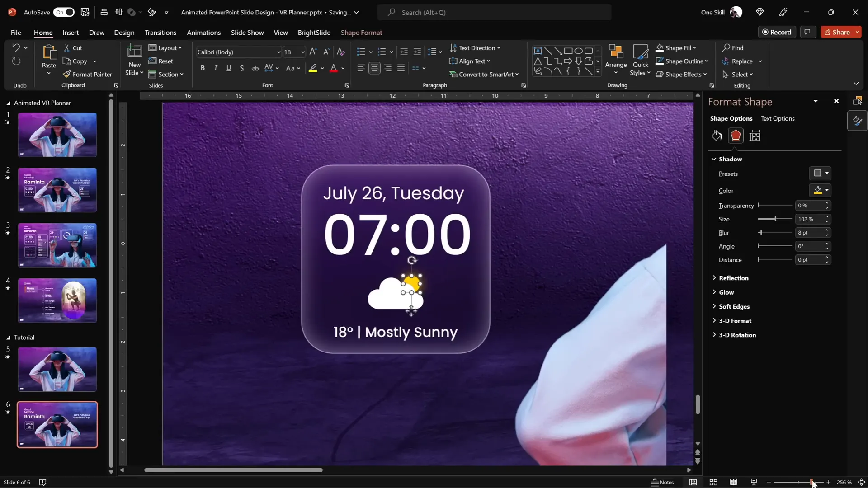868x488 pixels.
Task: Open Reading View from the status bar
Action: pyautogui.click(x=733, y=482)
